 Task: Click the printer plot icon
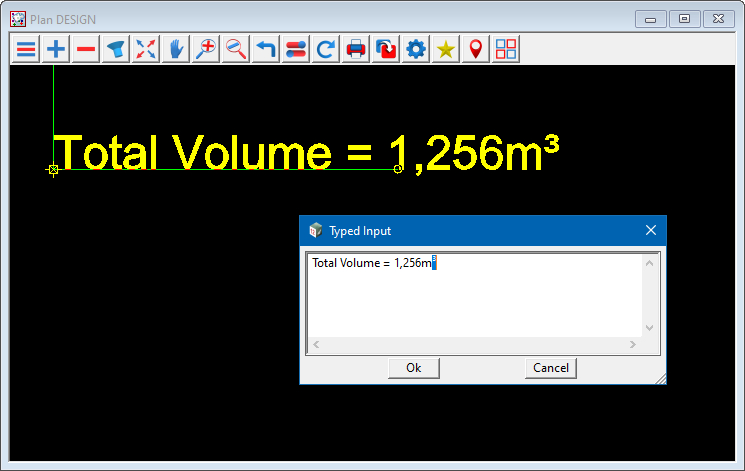click(x=356, y=49)
